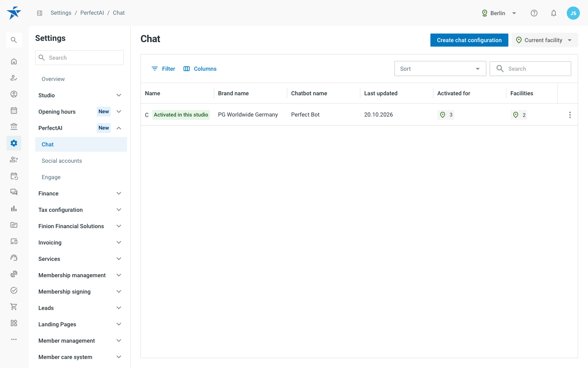This screenshot has width=588, height=368.
Task: Open the bar chart analytics icon
Action: point(14,209)
